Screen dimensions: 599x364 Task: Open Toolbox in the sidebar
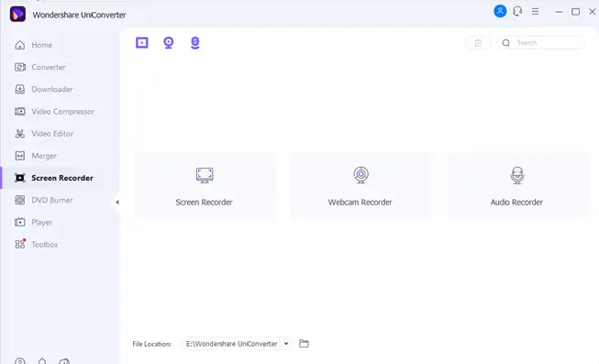(x=60, y=245)
